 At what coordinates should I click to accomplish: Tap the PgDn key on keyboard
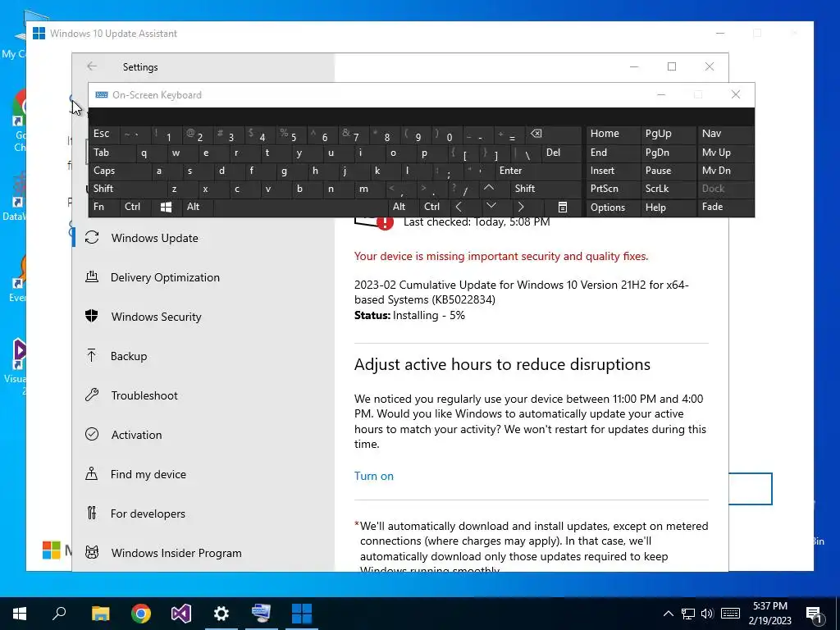667,153
